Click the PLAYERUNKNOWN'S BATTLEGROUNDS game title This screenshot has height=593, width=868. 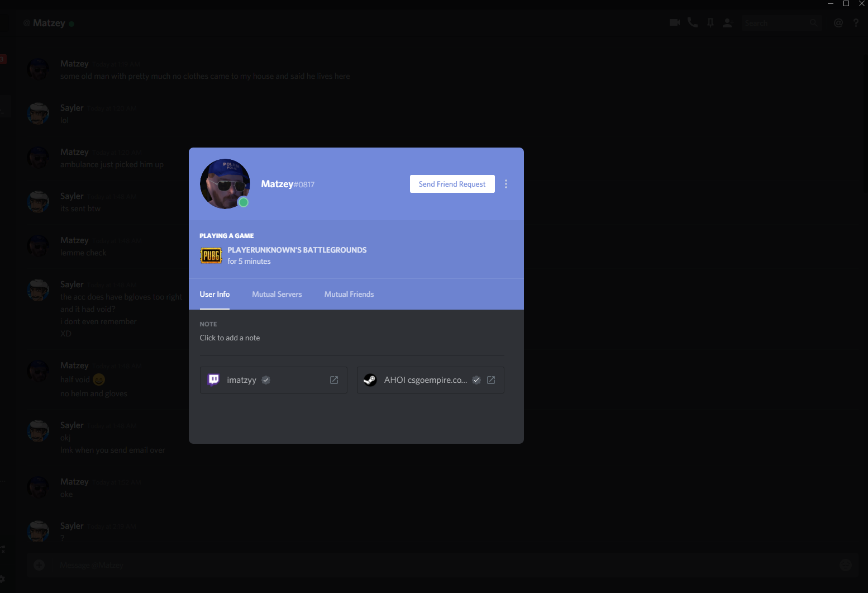click(297, 250)
